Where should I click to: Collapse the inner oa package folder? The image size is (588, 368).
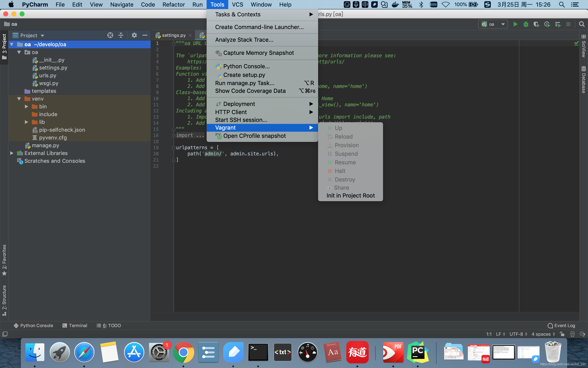pos(19,52)
